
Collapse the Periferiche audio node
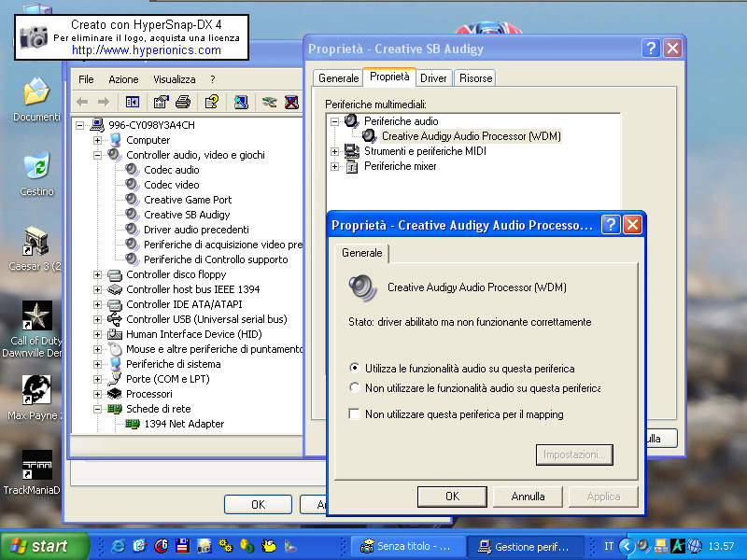pyautogui.click(x=334, y=121)
